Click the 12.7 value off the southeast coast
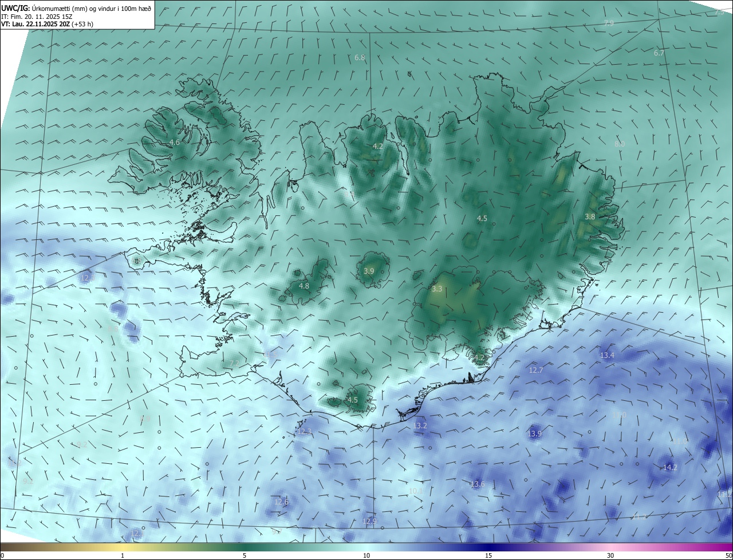This screenshot has height=560, width=733. click(x=535, y=370)
